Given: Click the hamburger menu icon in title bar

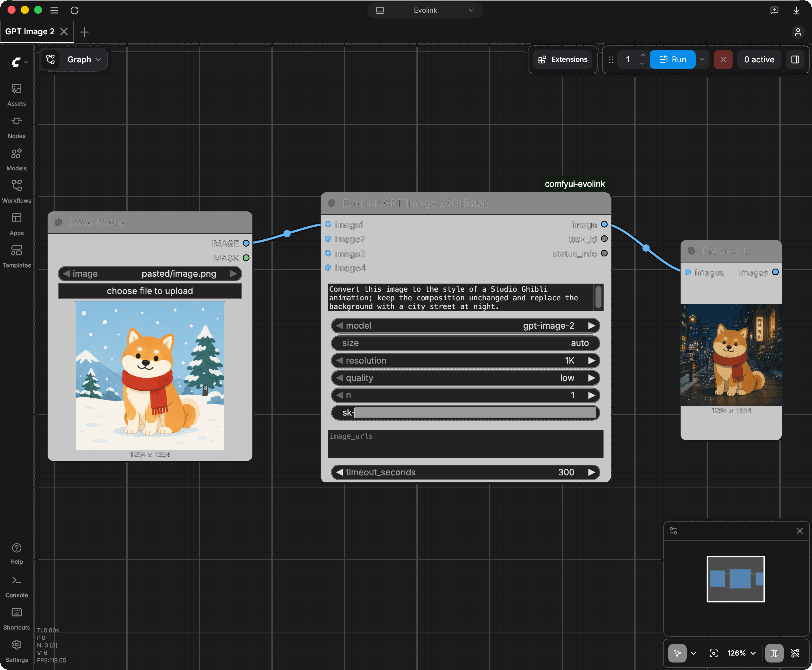Looking at the screenshot, I should point(54,10).
